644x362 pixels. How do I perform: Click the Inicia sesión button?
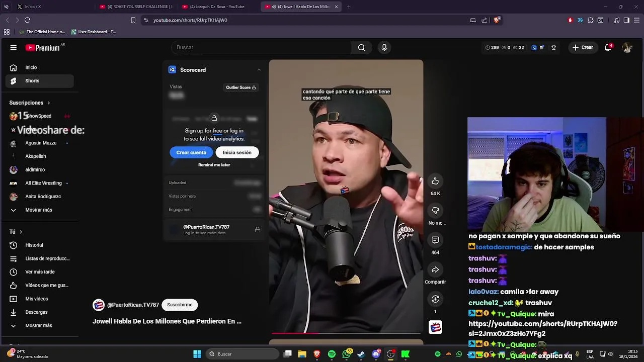tap(237, 152)
